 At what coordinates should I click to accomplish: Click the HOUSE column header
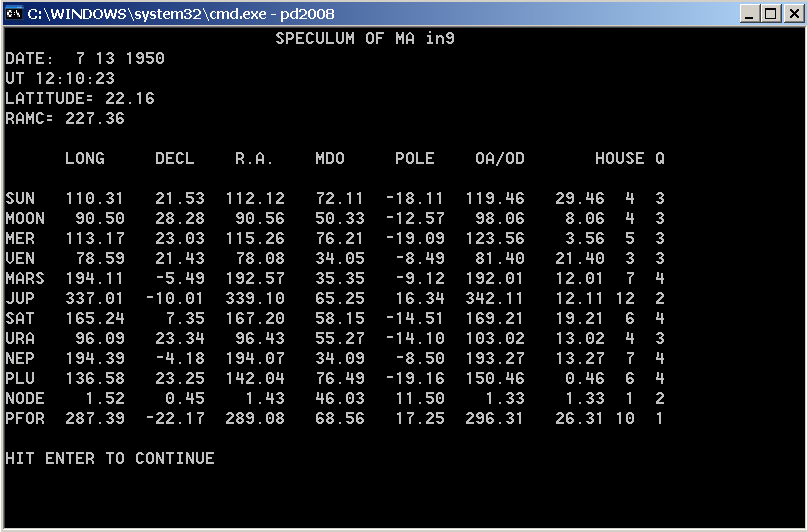point(620,159)
